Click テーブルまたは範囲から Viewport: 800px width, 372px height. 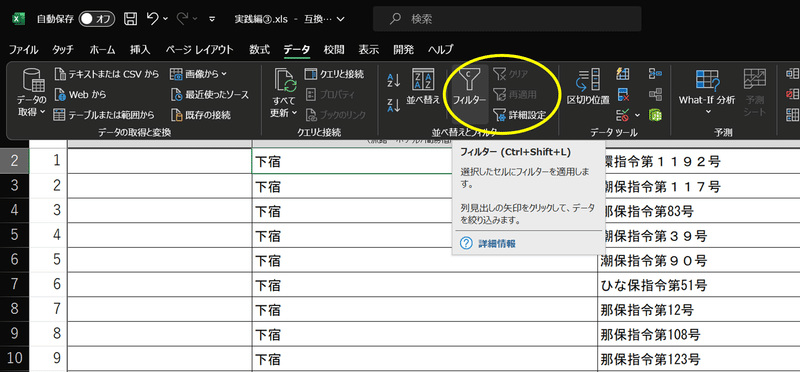click(x=104, y=115)
